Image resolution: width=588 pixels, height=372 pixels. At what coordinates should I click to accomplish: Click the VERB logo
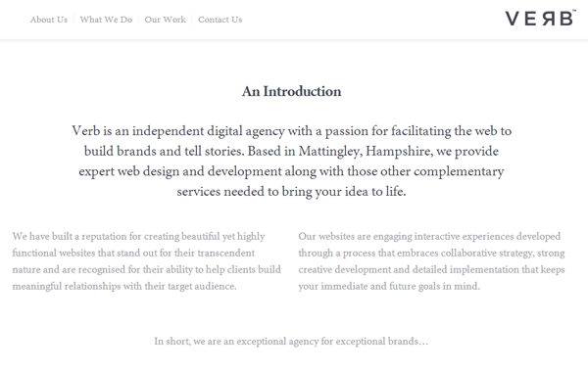click(540, 18)
